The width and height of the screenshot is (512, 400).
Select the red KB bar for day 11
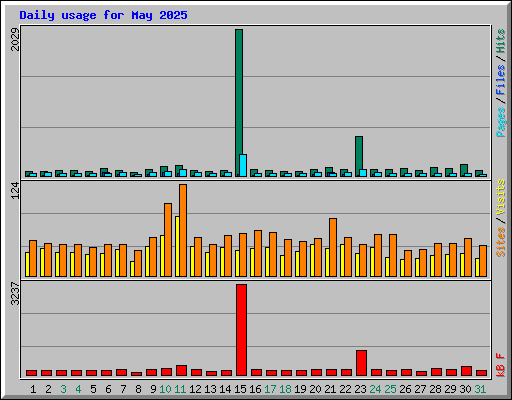point(181,370)
